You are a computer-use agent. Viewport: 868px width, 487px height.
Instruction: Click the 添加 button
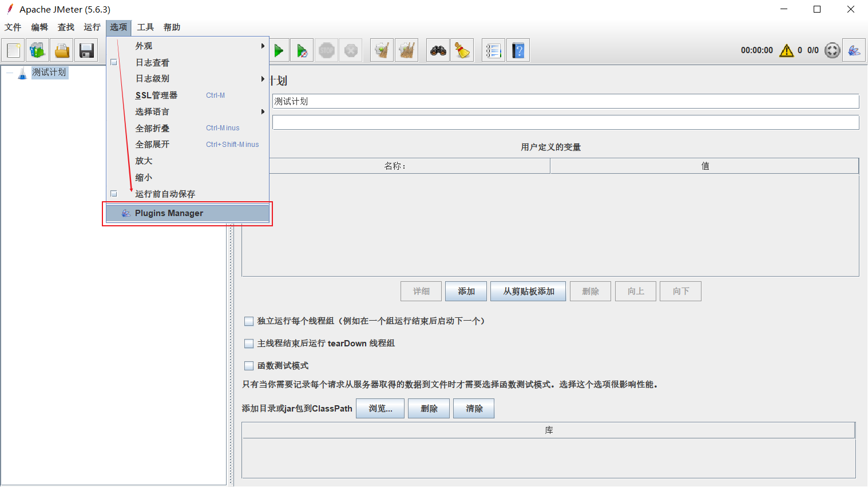click(x=466, y=292)
